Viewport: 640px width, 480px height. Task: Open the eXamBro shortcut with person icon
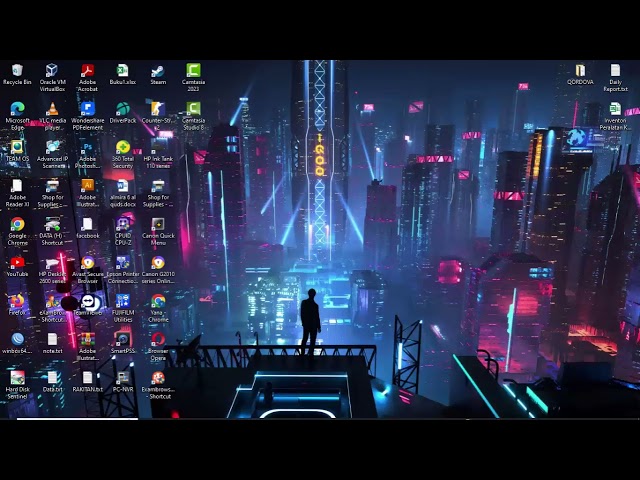click(52, 308)
